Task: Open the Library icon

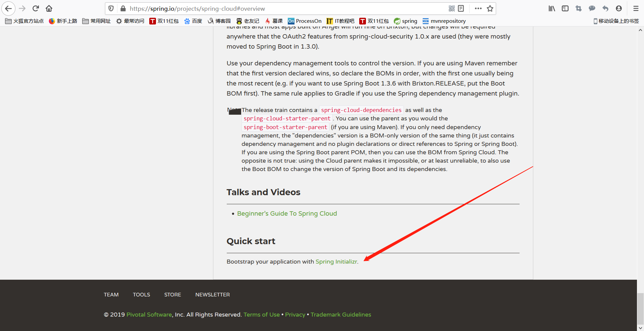Action: [x=552, y=8]
